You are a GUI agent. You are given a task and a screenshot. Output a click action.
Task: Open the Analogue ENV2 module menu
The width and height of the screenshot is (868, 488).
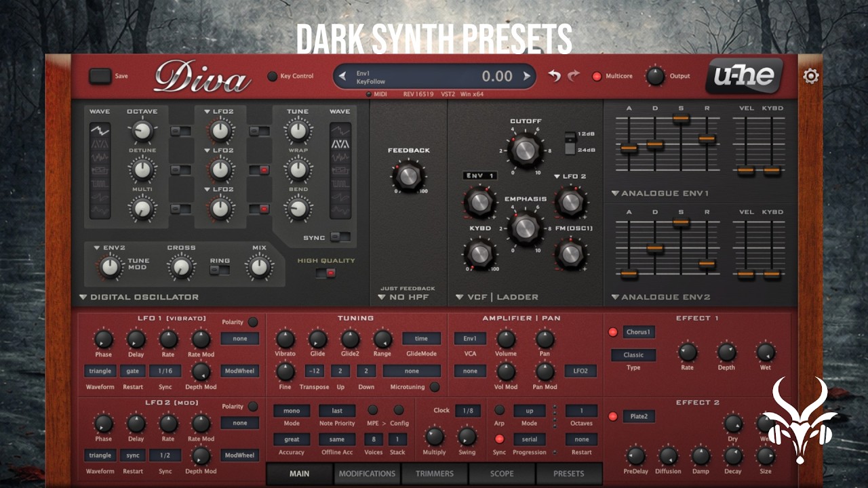pyautogui.click(x=660, y=297)
